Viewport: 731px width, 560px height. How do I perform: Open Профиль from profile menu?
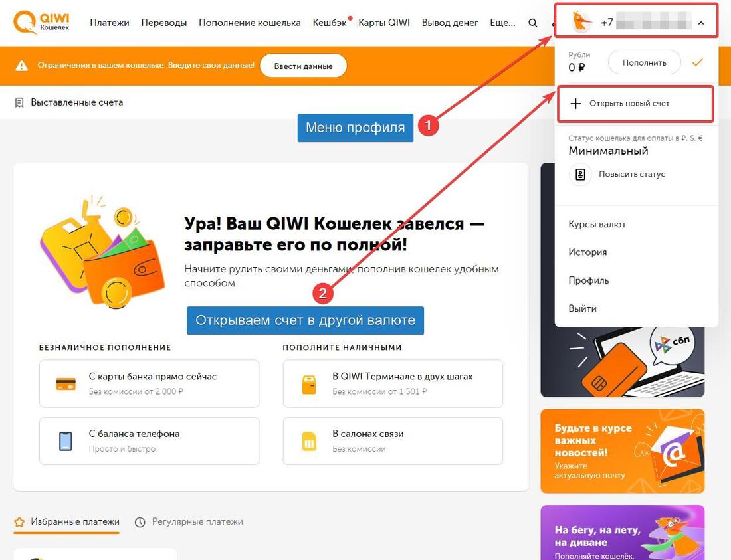pyautogui.click(x=588, y=280)
